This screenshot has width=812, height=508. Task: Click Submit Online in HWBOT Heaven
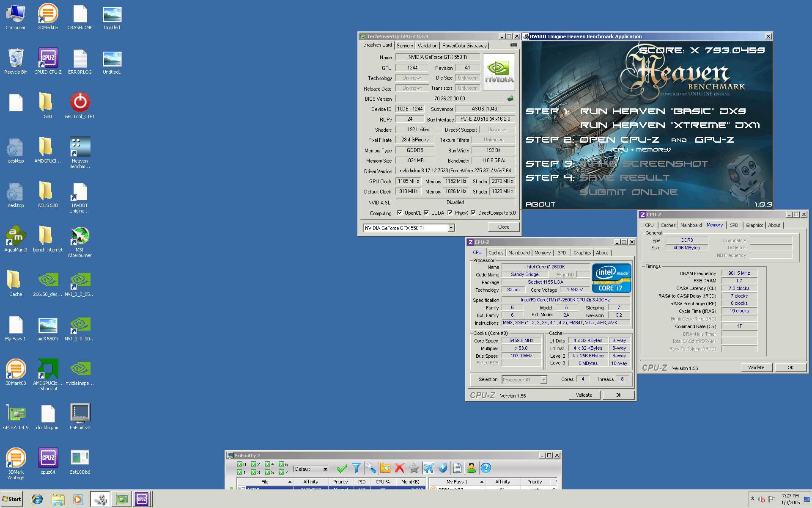pyautogui.click(x=628, y=192)
